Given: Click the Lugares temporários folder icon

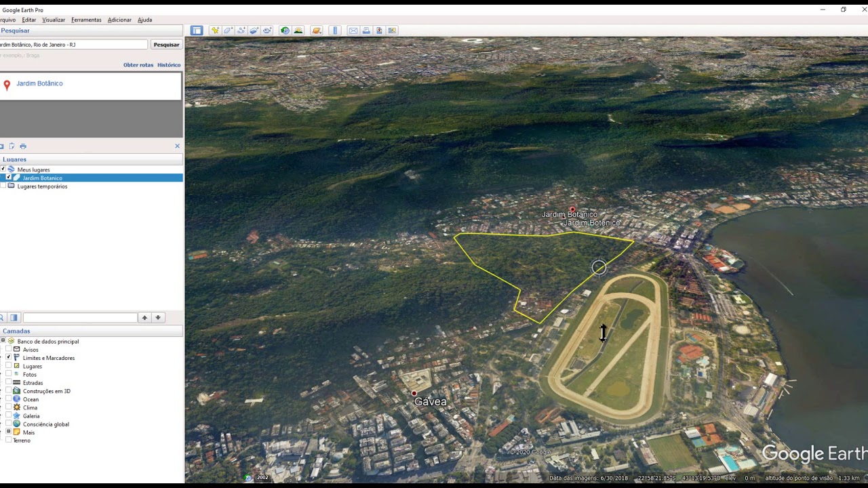Looking at the screenshot, I should pos(11,186).
